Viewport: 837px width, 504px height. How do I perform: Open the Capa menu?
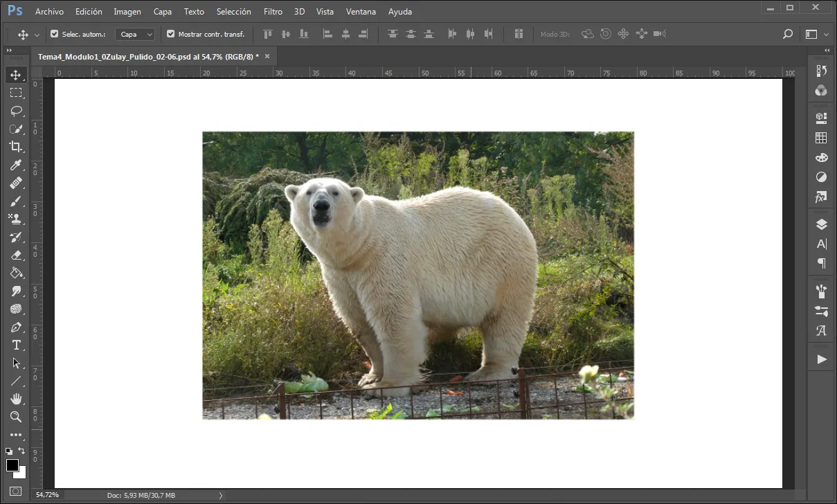(163, 12)
